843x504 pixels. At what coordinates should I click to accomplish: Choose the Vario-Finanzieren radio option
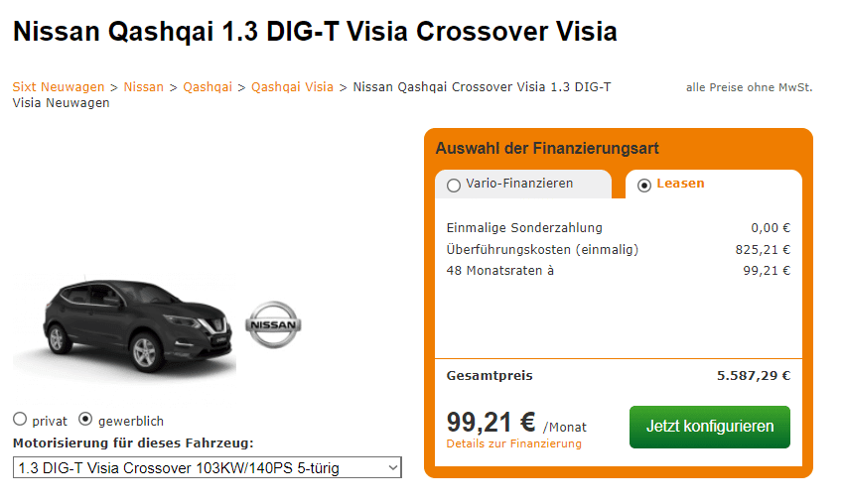coord(454,186)
